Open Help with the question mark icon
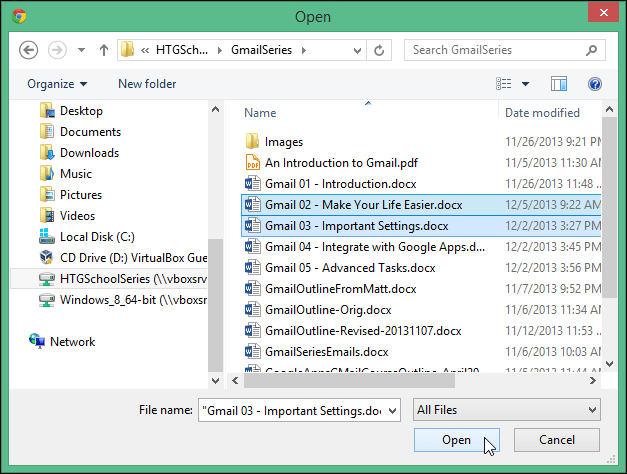Screen dimensions: 627x474 [x=595, y=84]
